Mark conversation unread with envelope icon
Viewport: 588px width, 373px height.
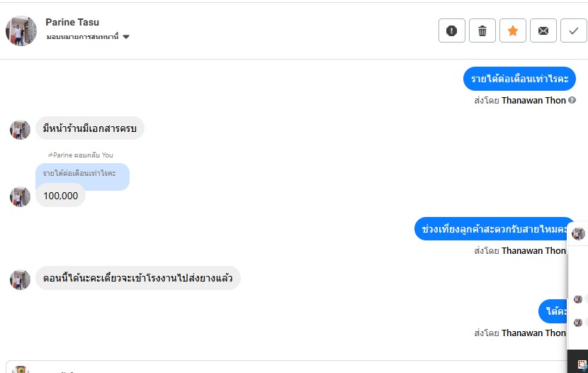[x=543, y=30]
